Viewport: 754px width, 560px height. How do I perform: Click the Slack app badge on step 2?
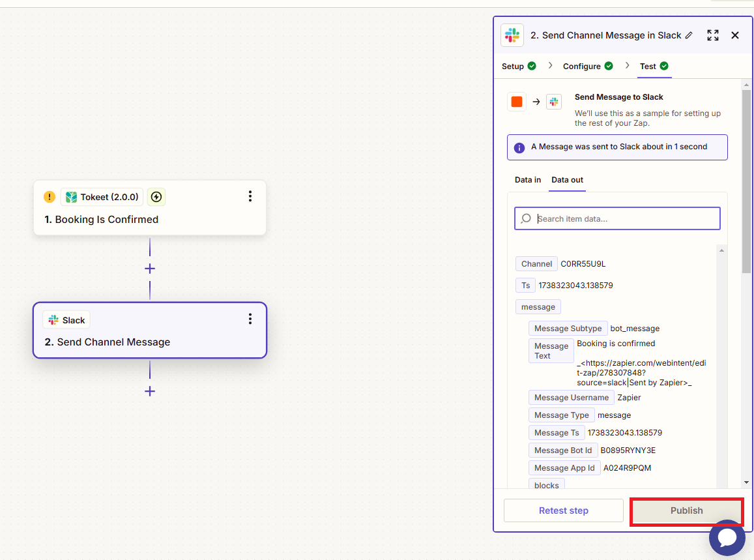(66, 320)
